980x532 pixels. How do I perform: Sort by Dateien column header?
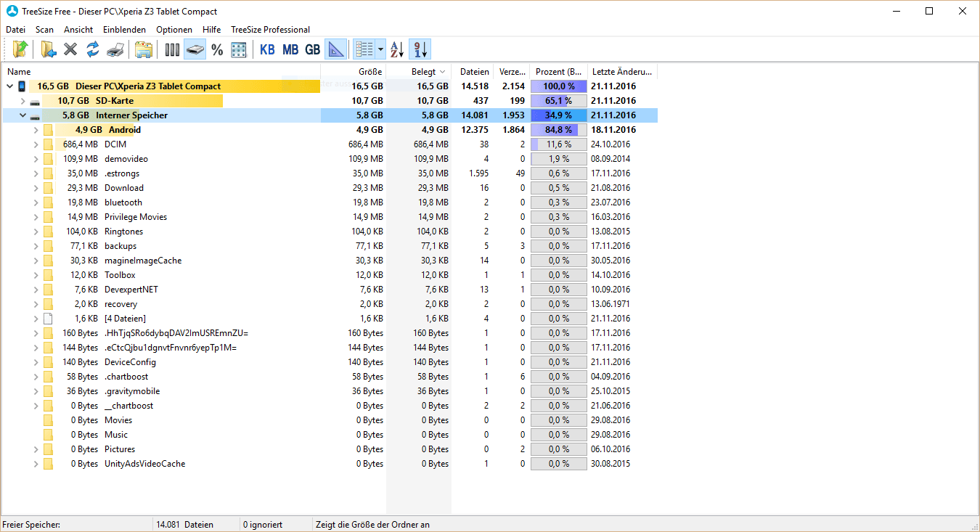[473, 72]
